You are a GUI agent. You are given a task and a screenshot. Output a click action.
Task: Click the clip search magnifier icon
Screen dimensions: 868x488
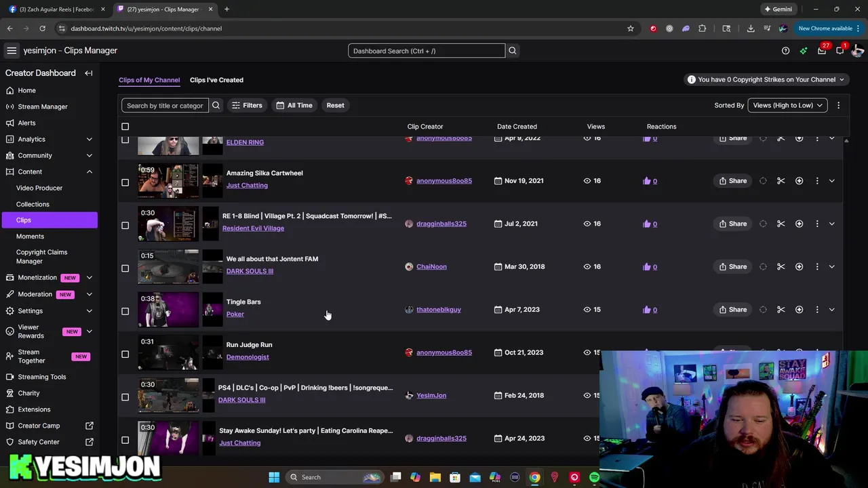tap(216, 106)
